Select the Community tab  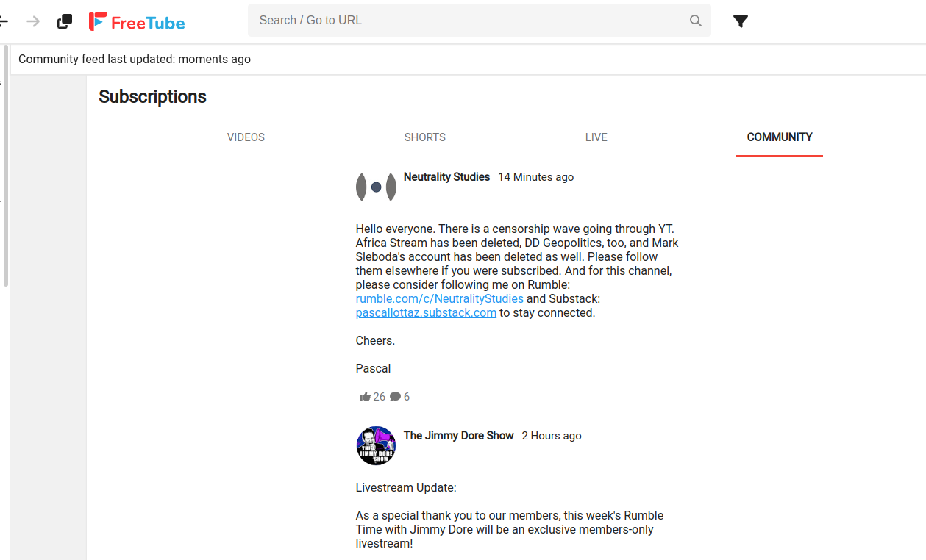(780, 137)
